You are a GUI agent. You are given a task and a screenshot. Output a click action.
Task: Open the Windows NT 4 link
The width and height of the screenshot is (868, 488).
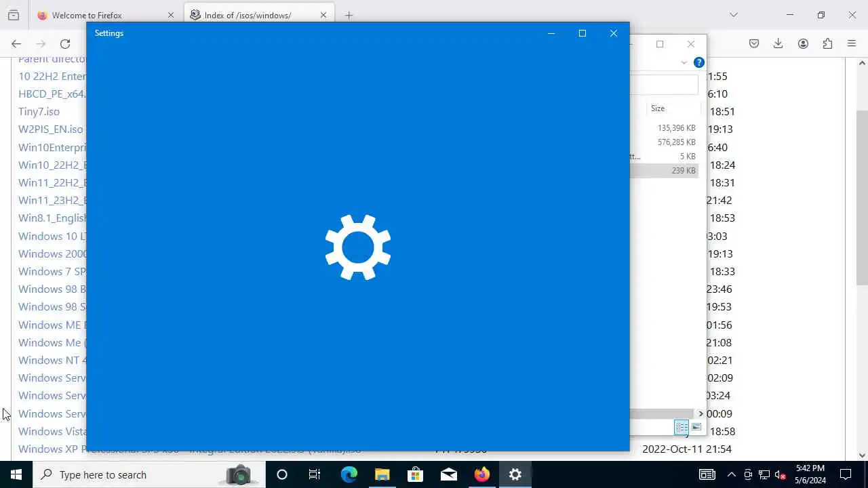(x=52, y=360)
